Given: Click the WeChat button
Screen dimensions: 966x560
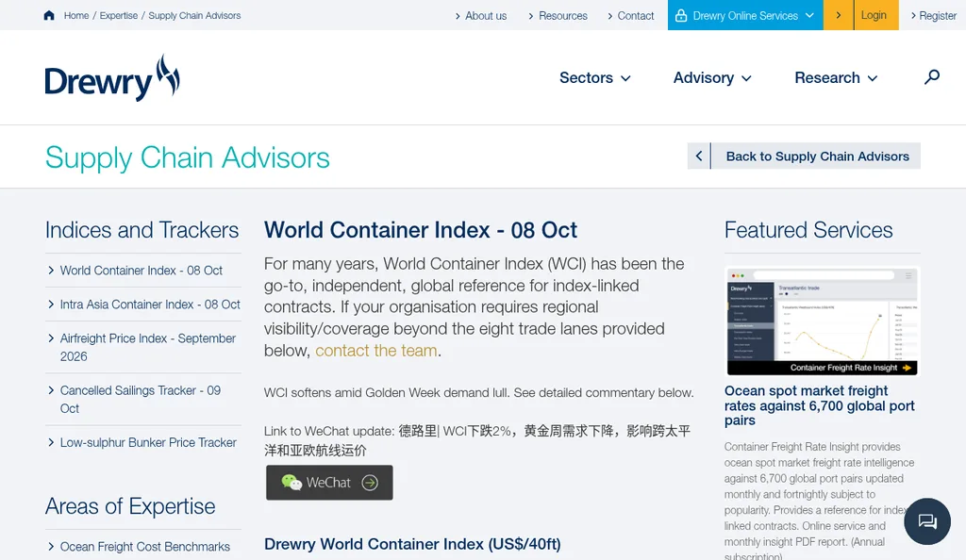Looking at the screenshot, I should pos(329,483).
